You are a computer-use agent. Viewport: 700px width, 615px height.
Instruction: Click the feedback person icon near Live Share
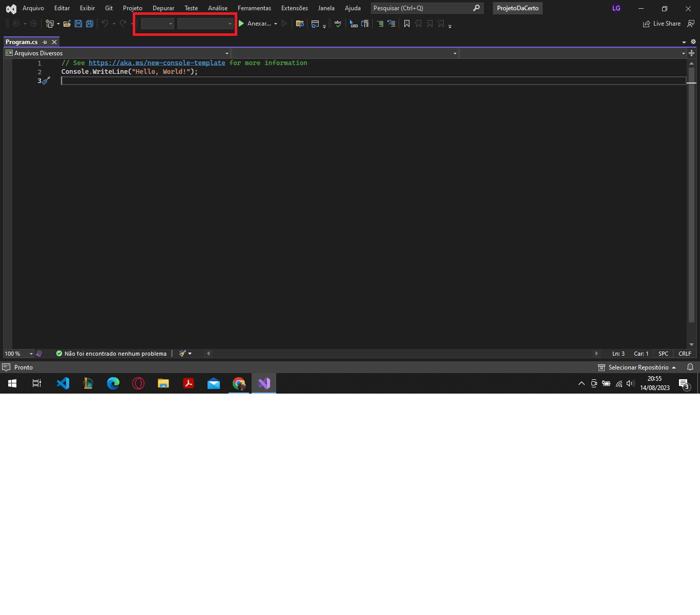coord(691,24)
